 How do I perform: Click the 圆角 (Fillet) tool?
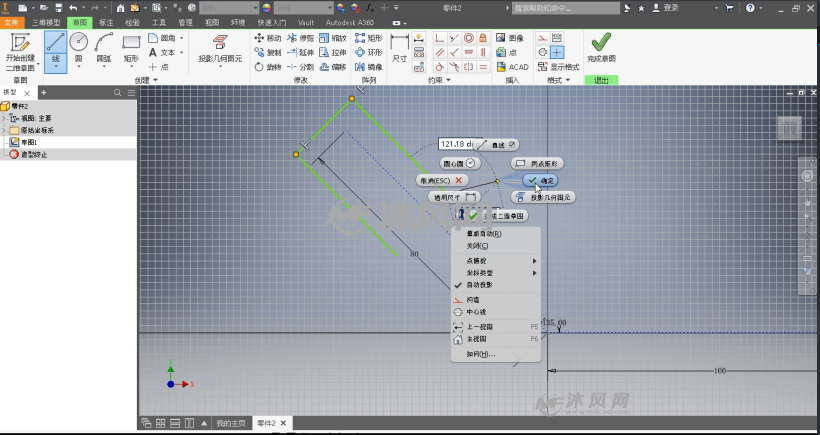(x=163, y=38)
